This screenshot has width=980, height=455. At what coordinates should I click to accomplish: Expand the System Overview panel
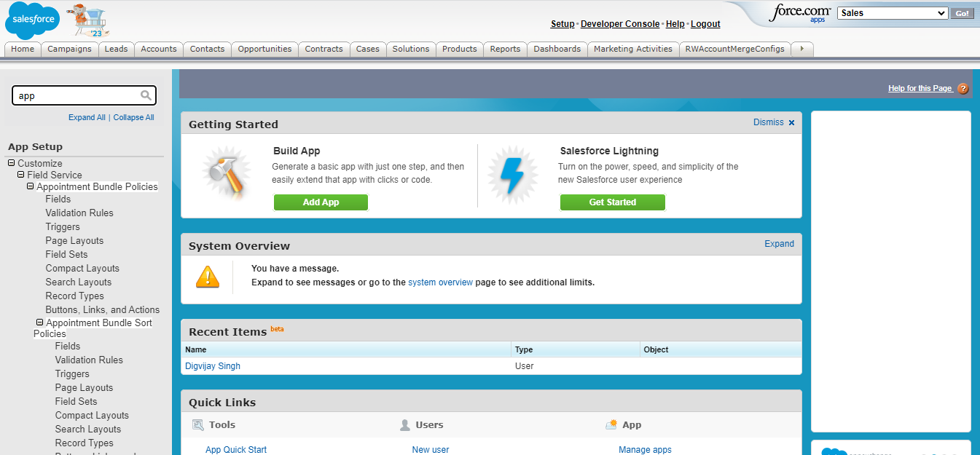pyautogui.click(x=779, y=244)
